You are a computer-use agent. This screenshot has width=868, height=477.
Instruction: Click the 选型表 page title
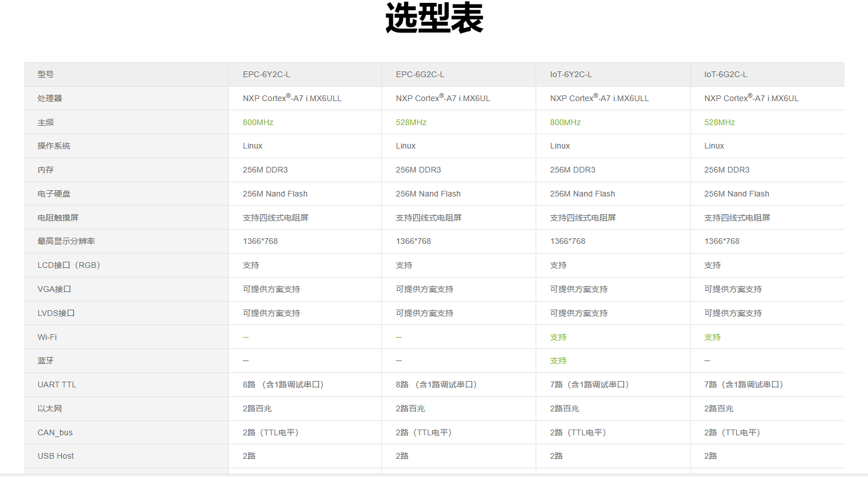pyautogui.click(x=434, y=18)
